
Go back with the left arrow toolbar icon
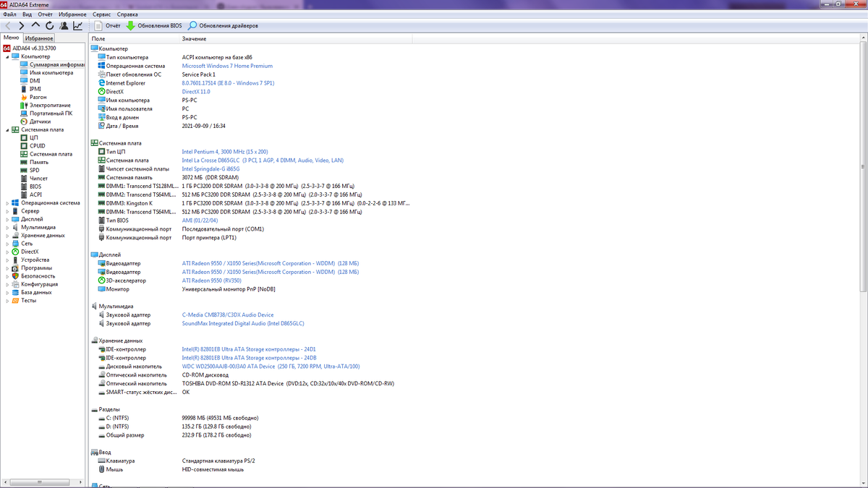point(8,25)
